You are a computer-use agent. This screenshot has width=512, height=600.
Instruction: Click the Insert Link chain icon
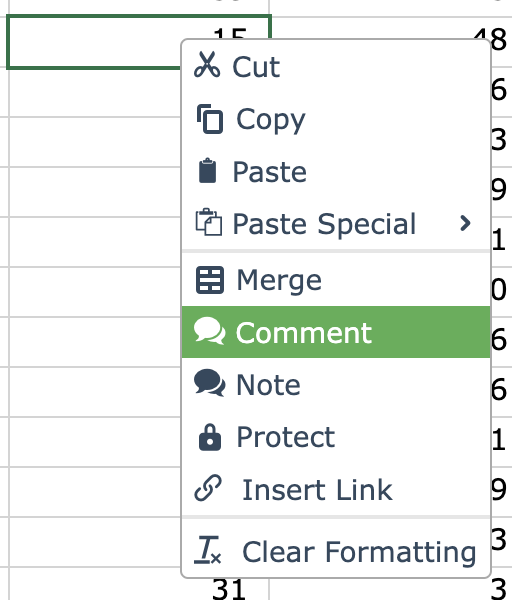[x=208, y=488]
